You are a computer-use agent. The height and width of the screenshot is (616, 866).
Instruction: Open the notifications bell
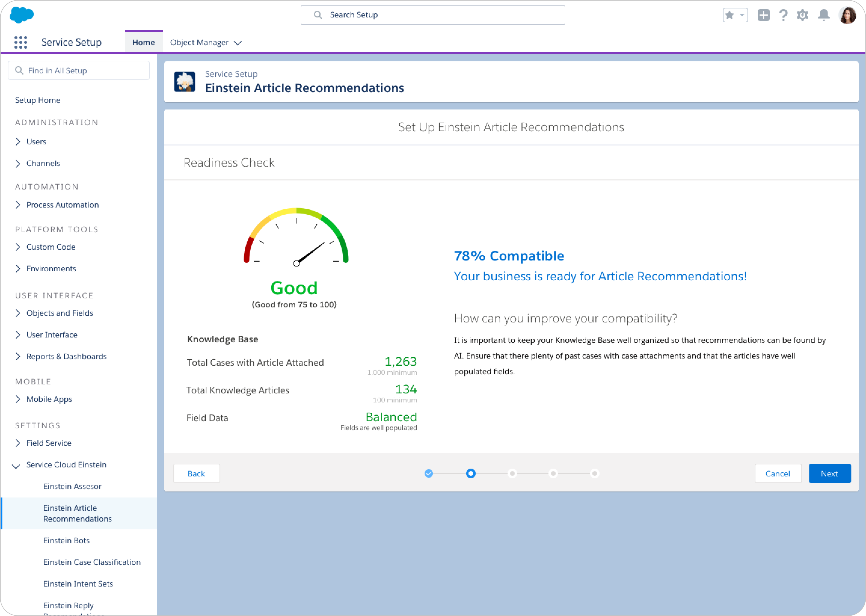(824, 15)
